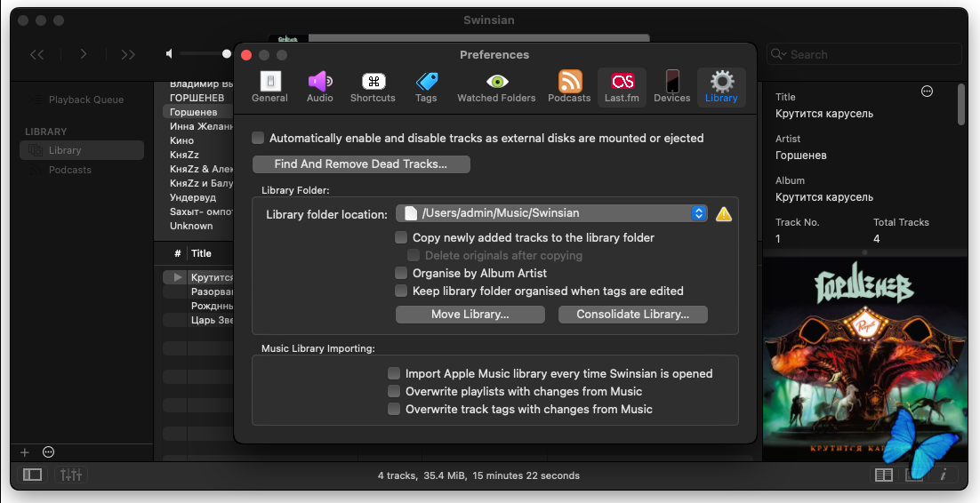Viewport: 980px width, 503px height.
Task: Switch to the General preferences tab
Action: [x=269, y=86]
